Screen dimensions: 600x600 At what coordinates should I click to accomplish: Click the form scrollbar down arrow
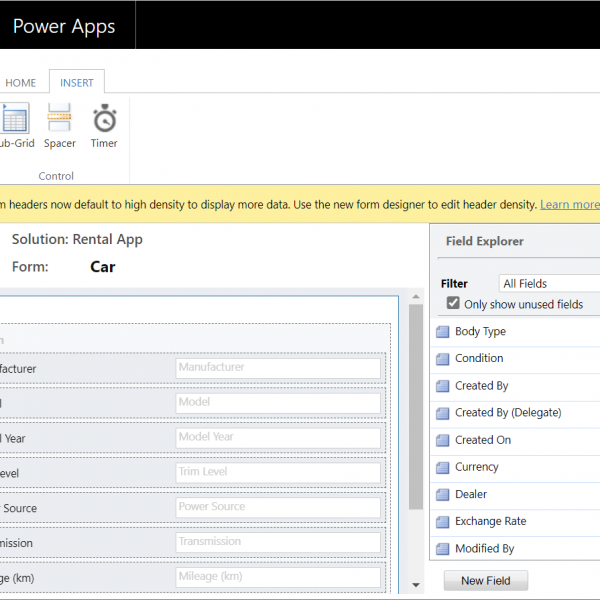click(x=416, y=585)
